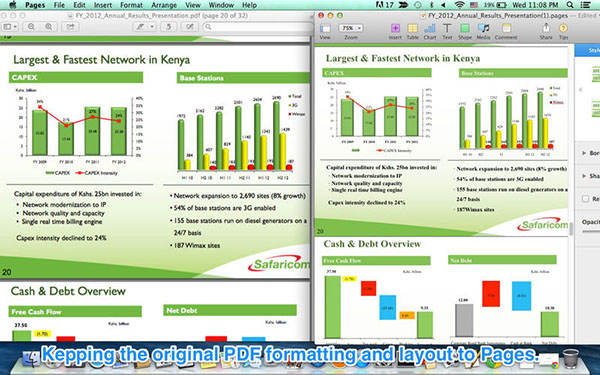Open the Apple menu
Viewport: 600px width, 375px height.
point(13,5)
